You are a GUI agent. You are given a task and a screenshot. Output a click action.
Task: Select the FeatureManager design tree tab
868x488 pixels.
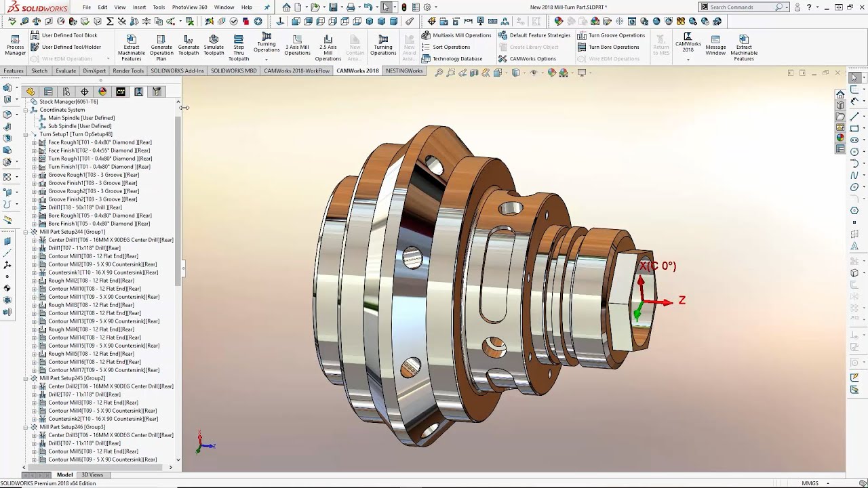tap(31, 91)
